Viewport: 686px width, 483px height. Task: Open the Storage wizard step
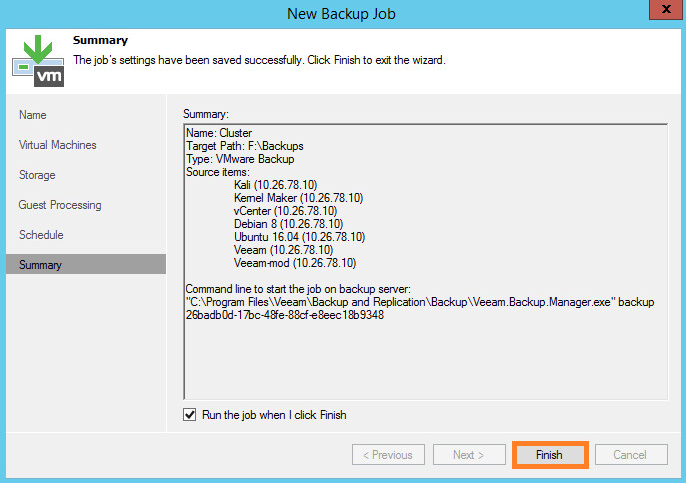[37, 175]
